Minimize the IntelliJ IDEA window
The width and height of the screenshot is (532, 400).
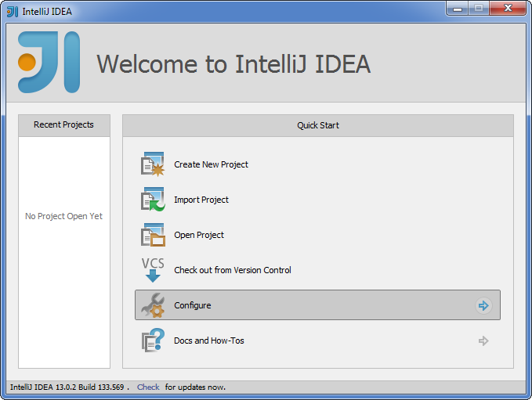click(458, 9)
